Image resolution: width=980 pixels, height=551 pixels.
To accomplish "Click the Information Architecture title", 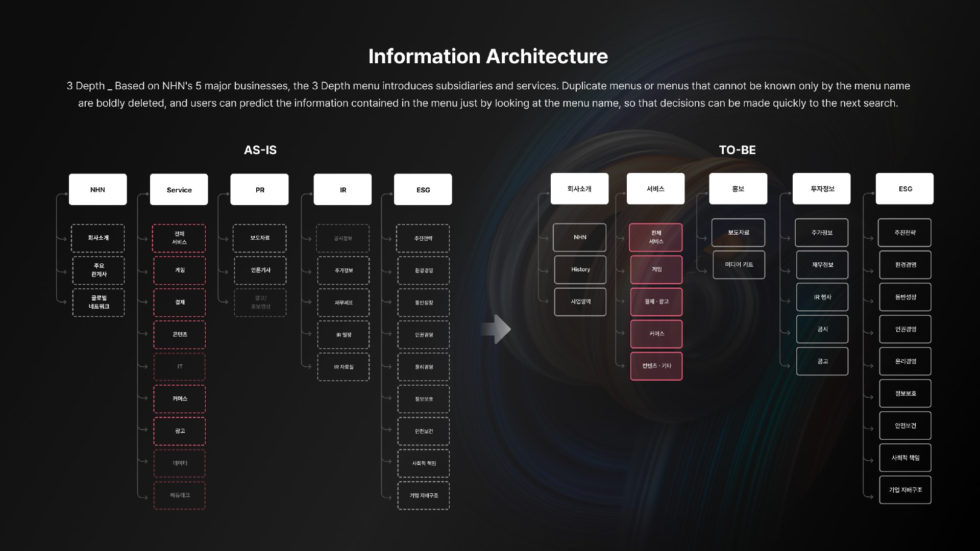I will point(488,56).
